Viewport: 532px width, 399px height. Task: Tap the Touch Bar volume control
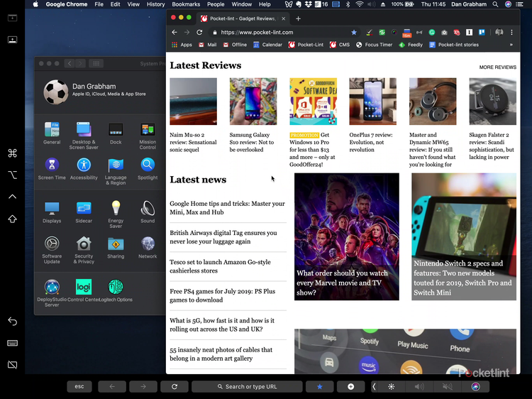[419, 386]
